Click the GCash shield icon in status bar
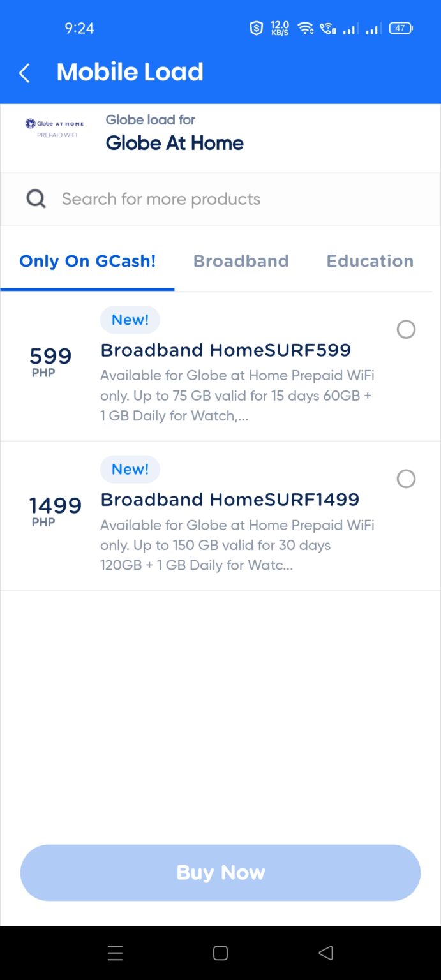This screenshot has height=980, width=441. pos(256,27)
